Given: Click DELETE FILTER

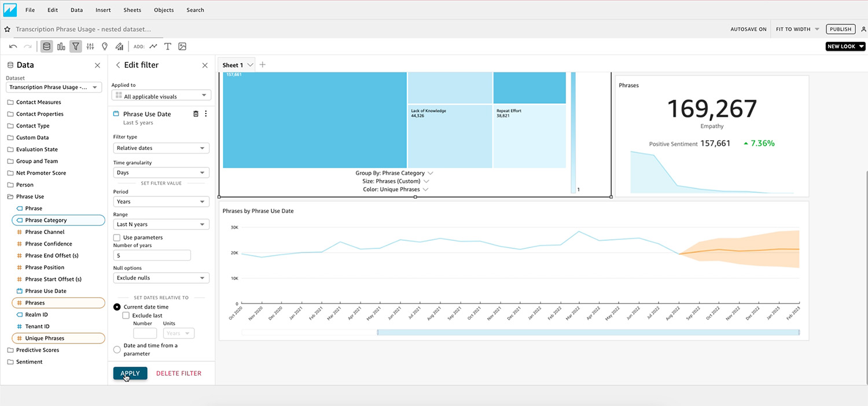Looking at the screenshot, I should pos(179,374).
